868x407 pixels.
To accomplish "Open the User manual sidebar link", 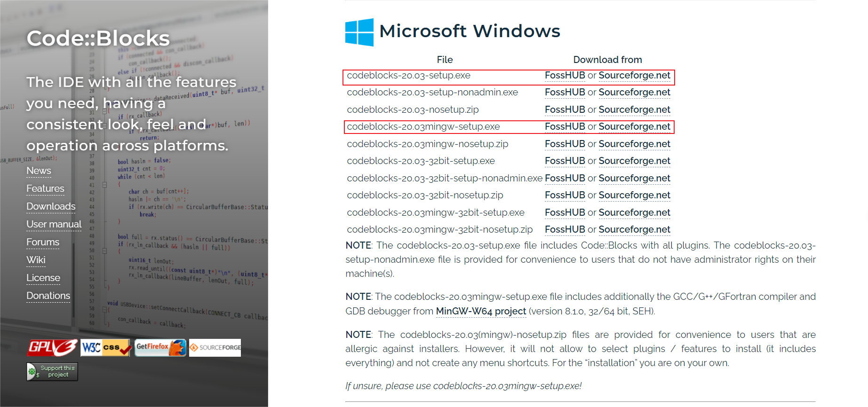I will coord(54,224).
